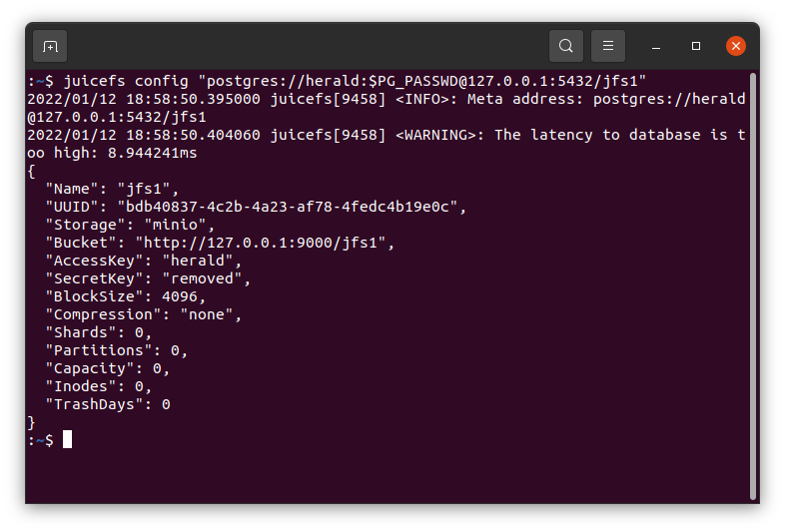Open the terminal search tool

pyautogui.click(x=565, y=46)
